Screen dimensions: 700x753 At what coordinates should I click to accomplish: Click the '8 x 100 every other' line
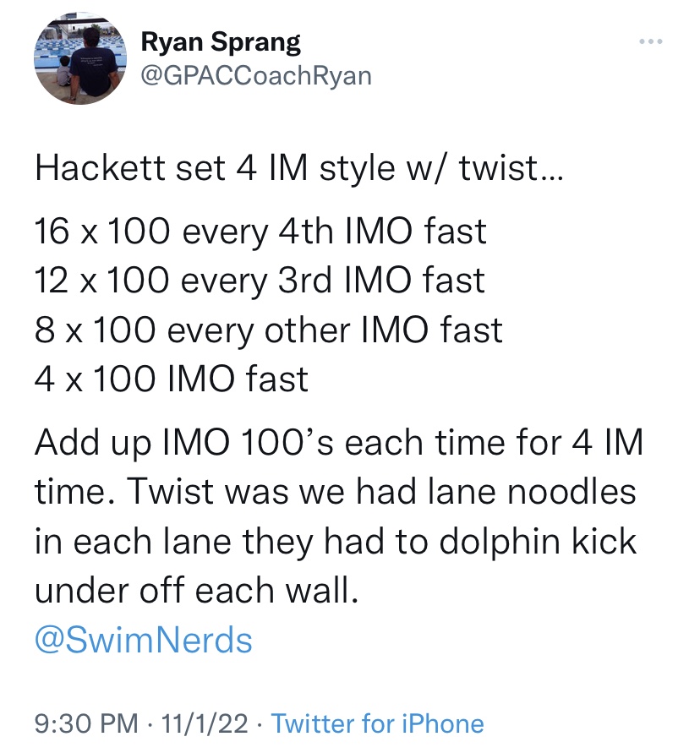pos(268,329)
